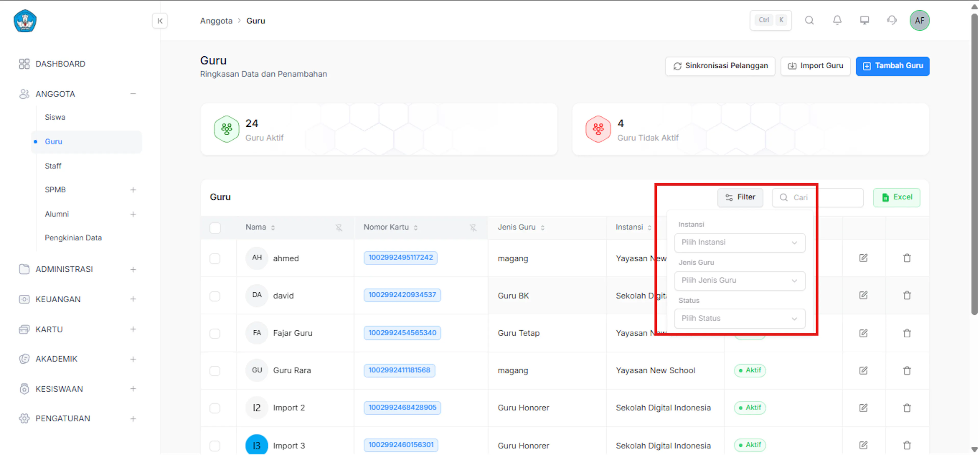Click the school logo in sidebar
Image resolution: width=980 pixels, height=455 pixels.
point(25,21)
